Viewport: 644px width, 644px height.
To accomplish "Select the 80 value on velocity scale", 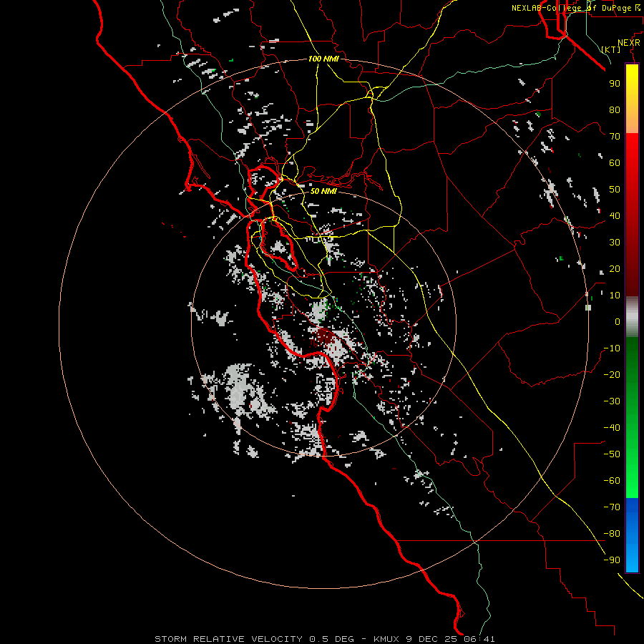I will (615, 109).
